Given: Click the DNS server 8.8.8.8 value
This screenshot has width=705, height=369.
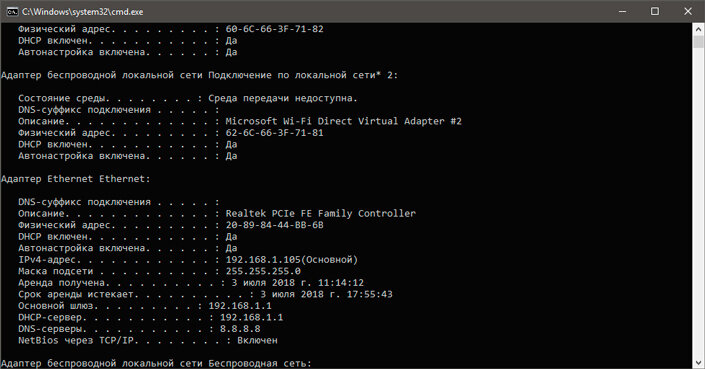Looking at the screenshot, I should point(240,329).
